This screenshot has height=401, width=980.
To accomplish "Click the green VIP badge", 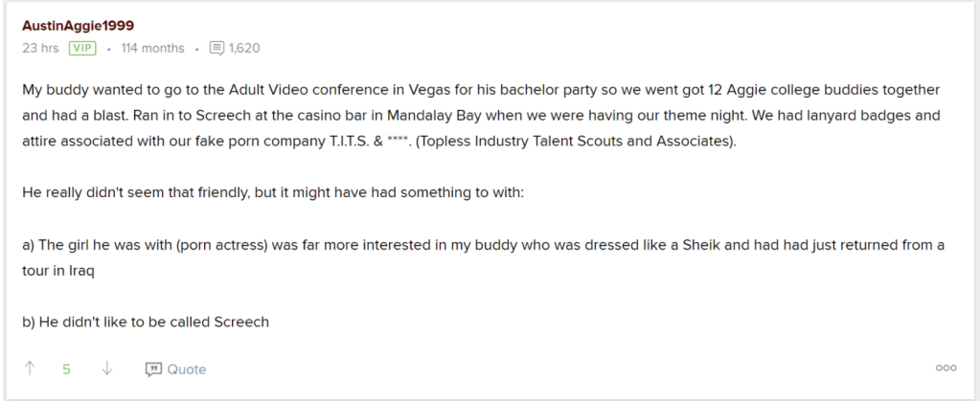I will coord(82,48).
